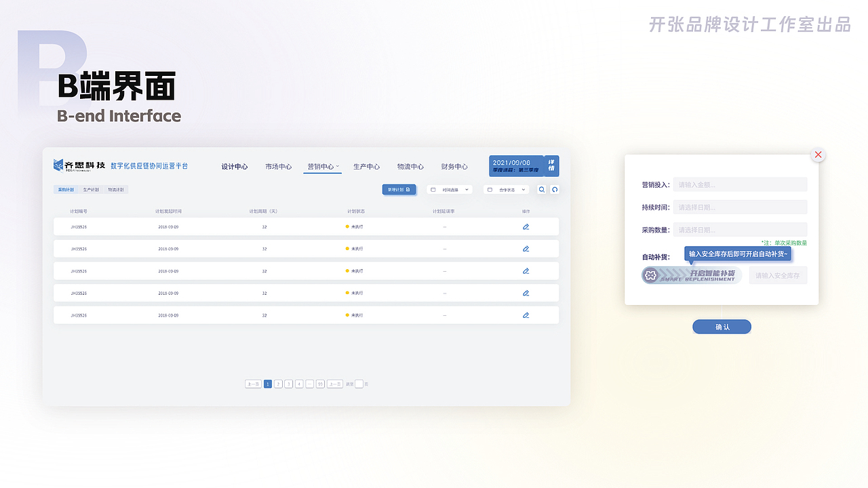This screenshot has width=868, height=488.
Task: Click the 详情 button beside the date 2021/09/08
Action: click(551, 165)
